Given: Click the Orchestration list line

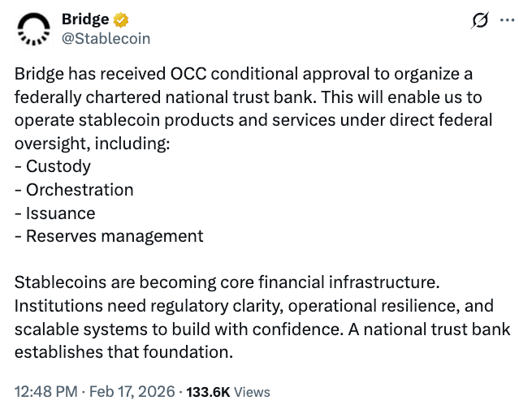Looking at the screenshot, I should click(74, 190).
